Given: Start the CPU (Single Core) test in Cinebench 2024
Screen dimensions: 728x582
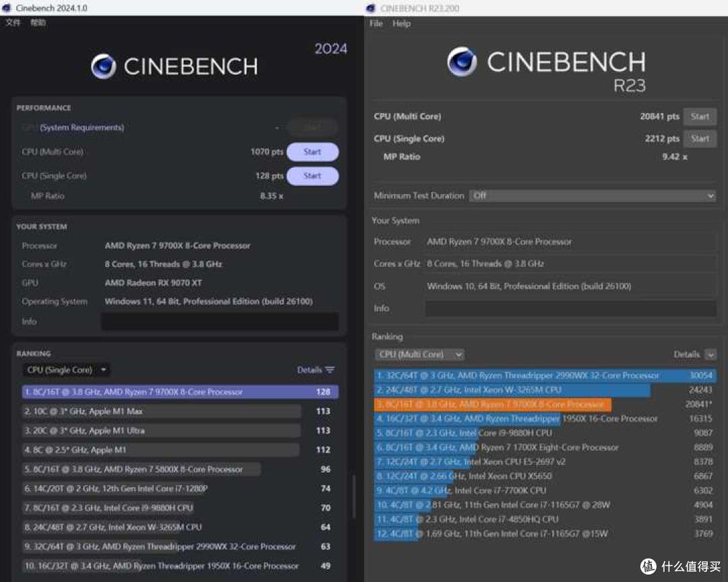Looking at the screenshot, I should click(313, 176).
